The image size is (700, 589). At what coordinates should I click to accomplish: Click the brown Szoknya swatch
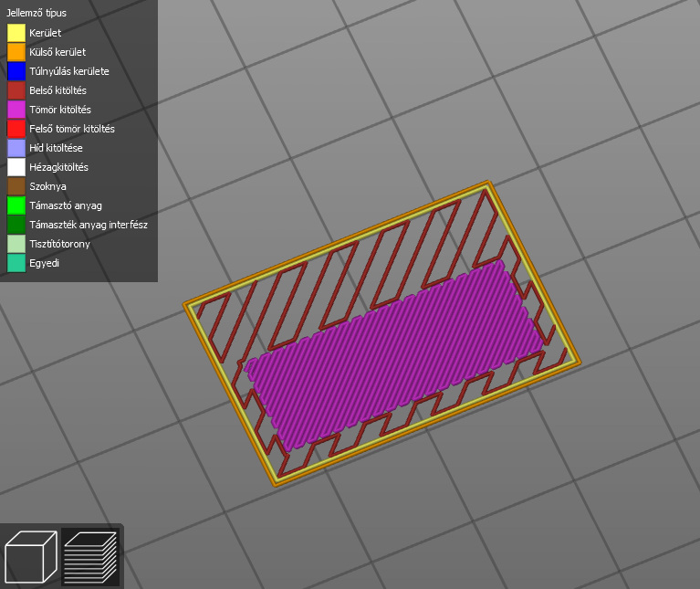(x=16, y=186)
